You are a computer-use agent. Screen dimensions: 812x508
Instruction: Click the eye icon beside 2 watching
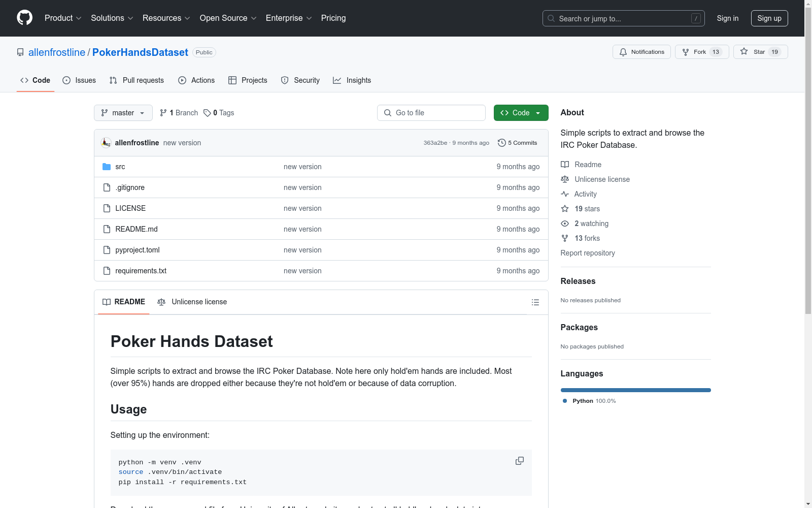tap(565, 224)
